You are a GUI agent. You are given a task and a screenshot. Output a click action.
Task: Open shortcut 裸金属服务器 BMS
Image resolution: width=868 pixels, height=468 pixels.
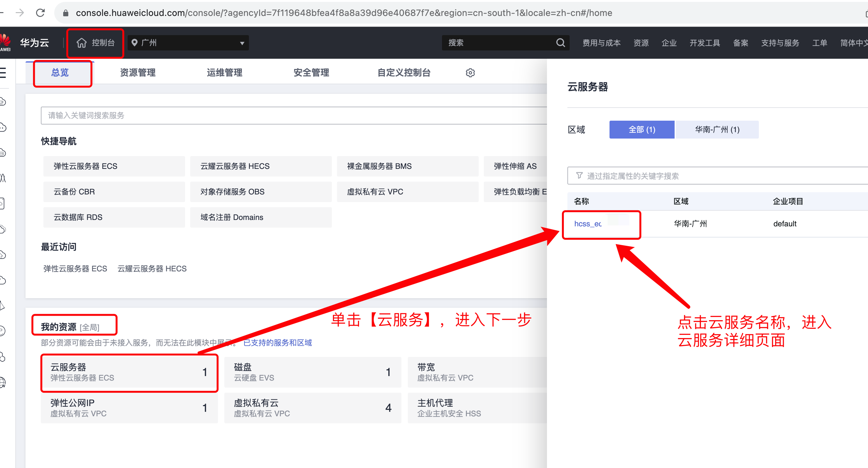click(408, 166)
